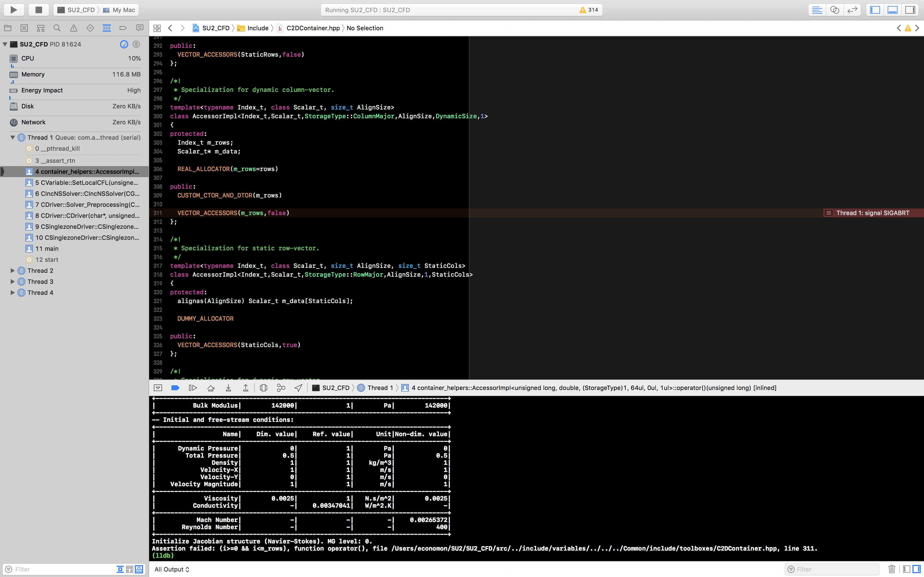Click the Simulate Location arrow icon
924x577 pixels.
(x=299, y=388)
